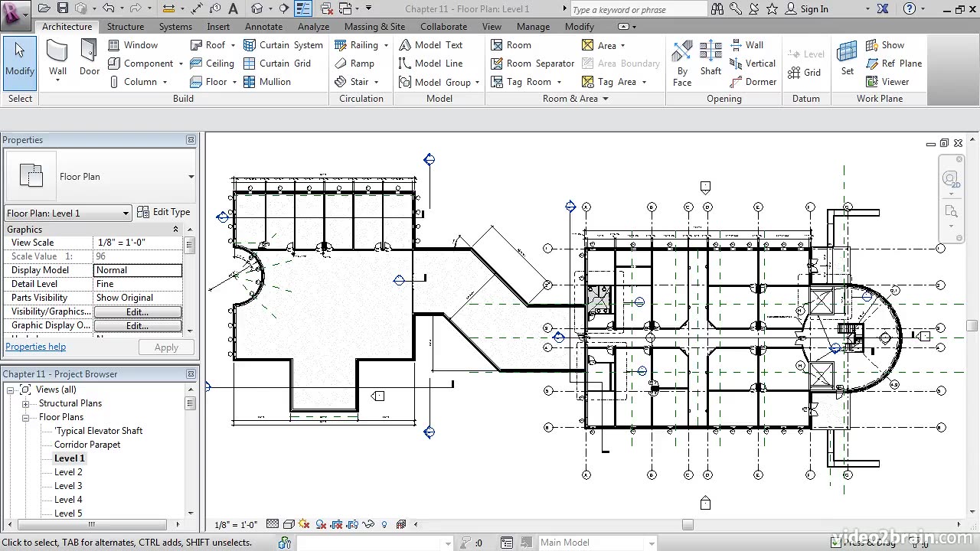Viewport: 980px width, 551px height.
Task: Open the work plane Viewer
Action: pos(887,82)
